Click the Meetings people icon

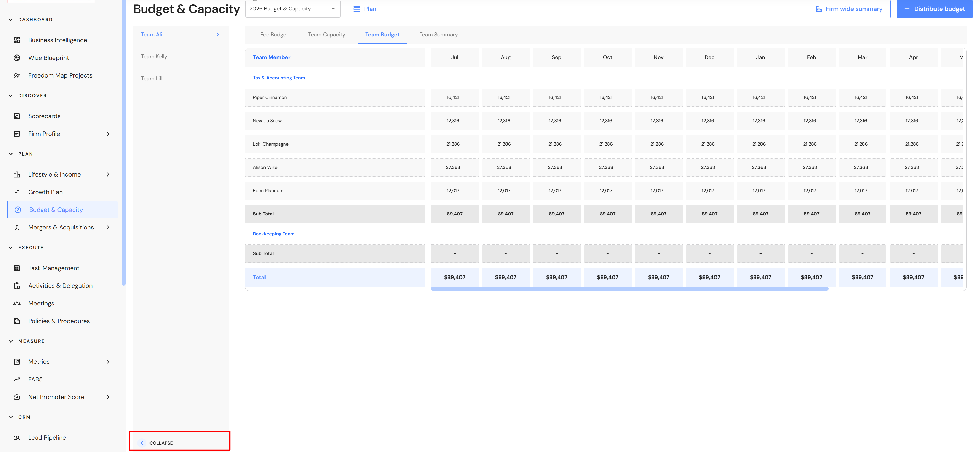(17, 303)
